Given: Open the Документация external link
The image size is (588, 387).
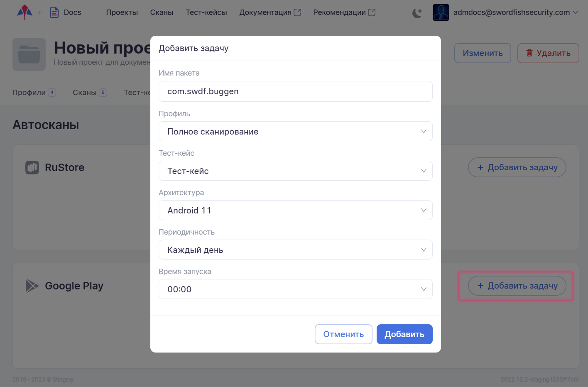Looking at the screenshot, I should coord(270,12).
